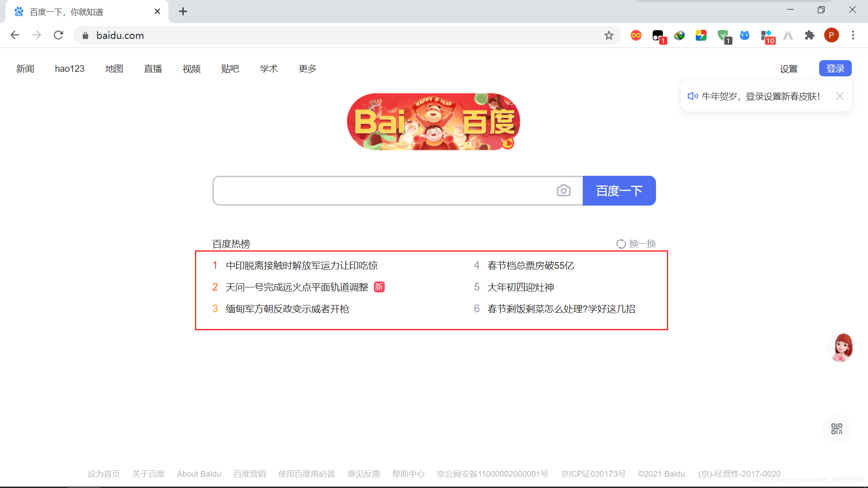
Task: Click the 百度一下 search button
Action: [619, 190]
